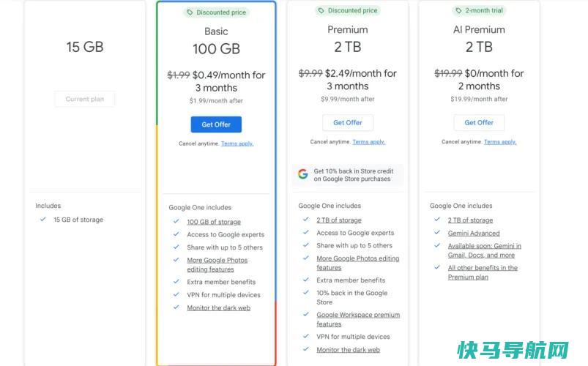Open All other benefits in Premium plan link
588x366 pixels.
tap(483, 272)
